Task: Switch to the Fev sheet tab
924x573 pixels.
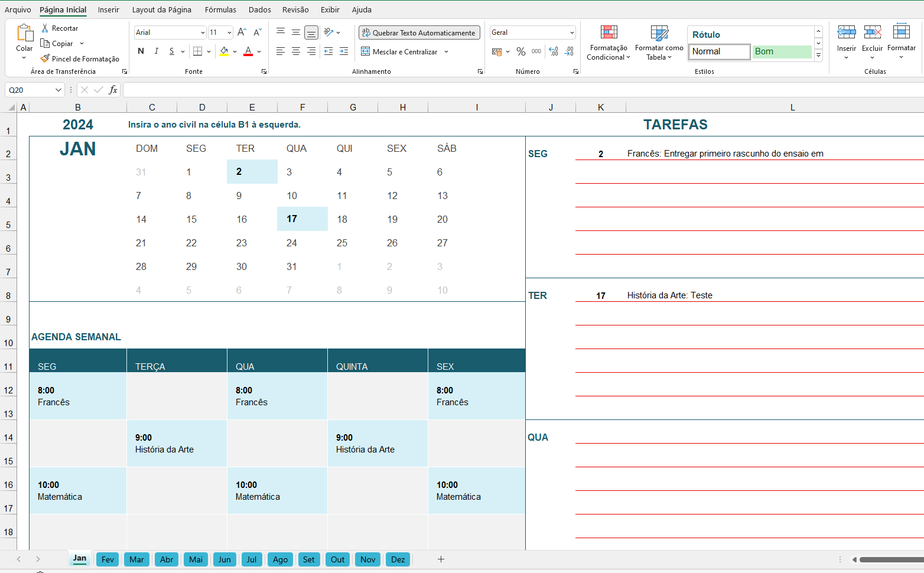Action: pyautogui.click(x=108, y=559)
